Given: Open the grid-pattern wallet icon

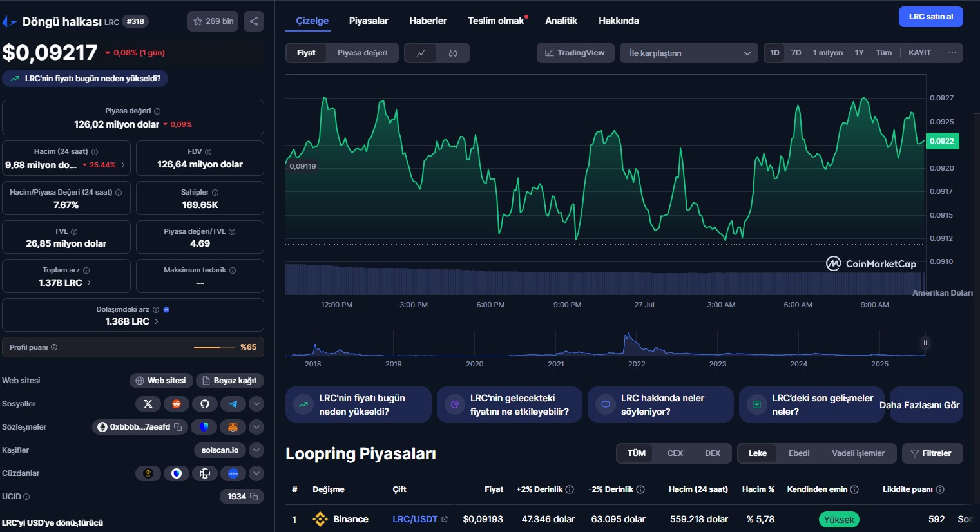Looking at the screenshot, I should pos(205,473).
